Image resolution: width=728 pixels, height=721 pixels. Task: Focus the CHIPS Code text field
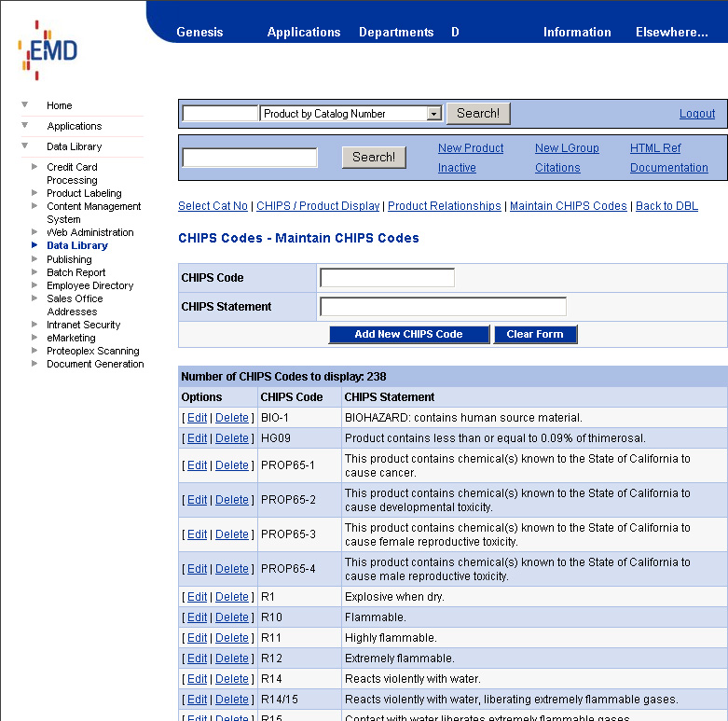click(387, 278)
